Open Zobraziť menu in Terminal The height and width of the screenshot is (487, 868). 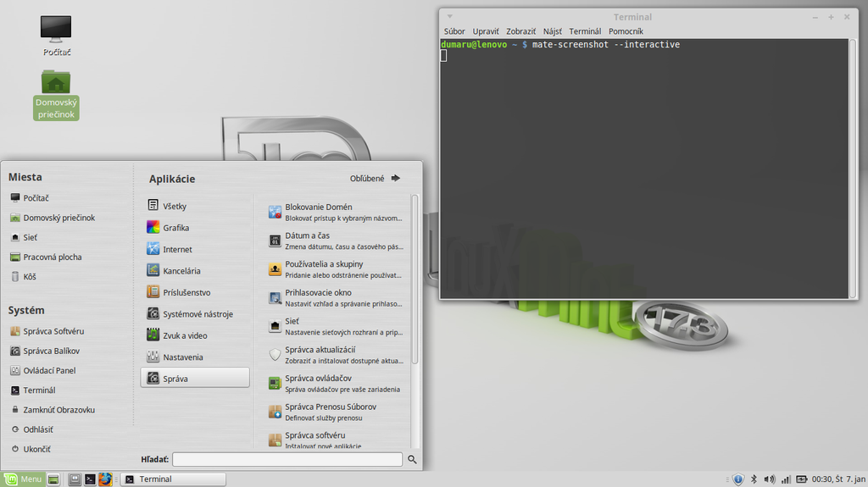click(x=521, y=31)
